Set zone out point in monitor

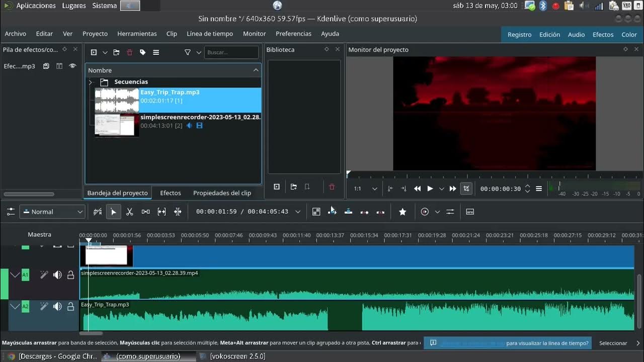[x=404, y=189]
